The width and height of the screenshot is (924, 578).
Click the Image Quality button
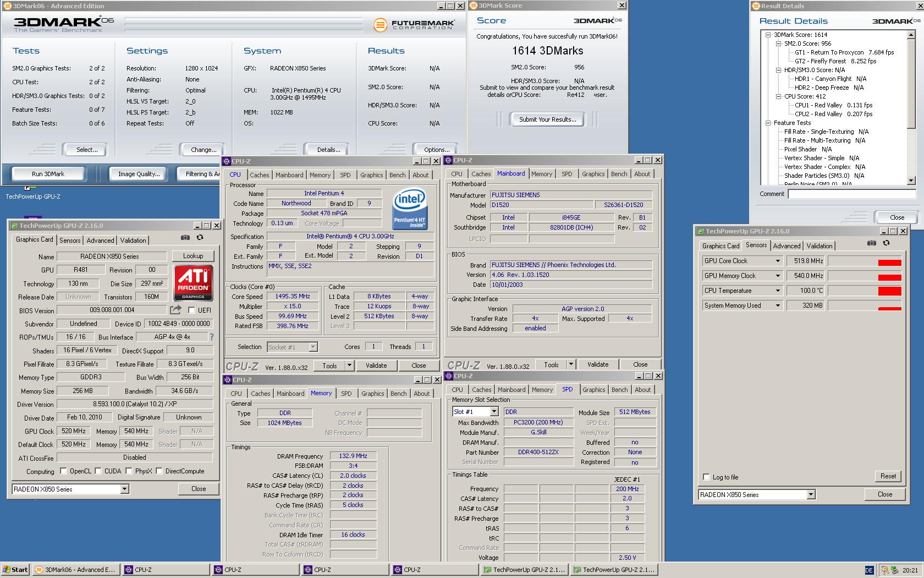click(139, 174)
